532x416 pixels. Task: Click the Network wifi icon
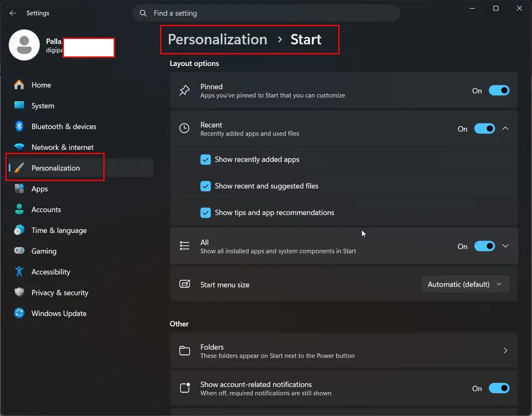click(x=19, y=147)
